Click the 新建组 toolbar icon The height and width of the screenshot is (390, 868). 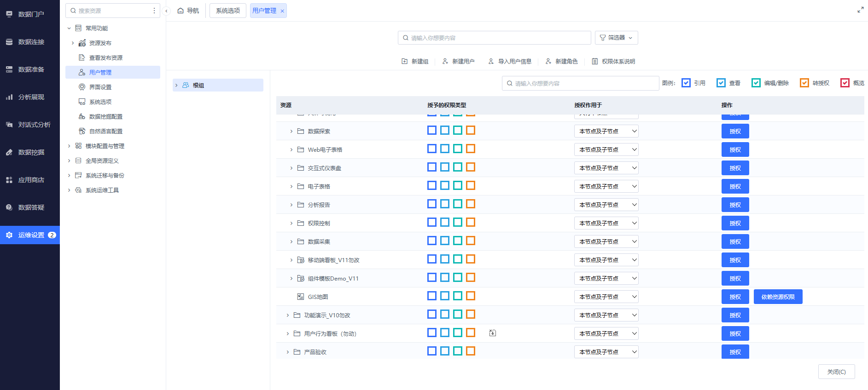pos(404,61)
